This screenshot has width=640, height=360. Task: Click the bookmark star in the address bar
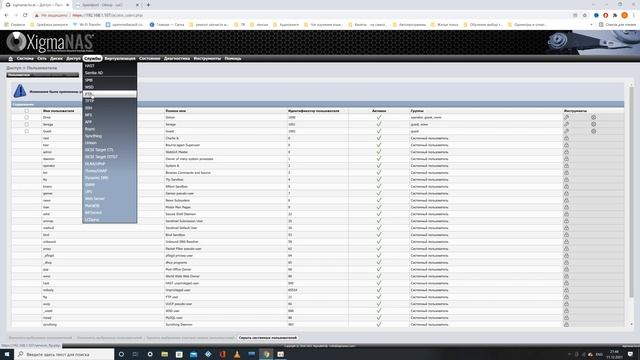click(584, 15)
